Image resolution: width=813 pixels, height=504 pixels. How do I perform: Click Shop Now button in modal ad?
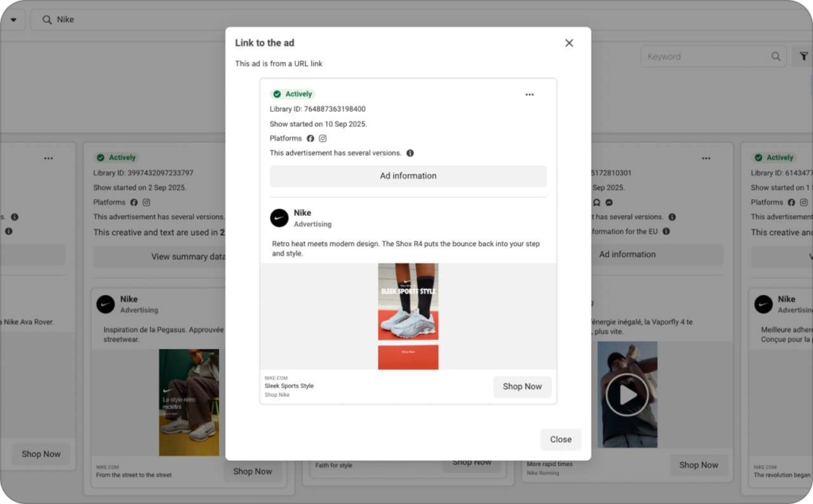tap(522, 387)
